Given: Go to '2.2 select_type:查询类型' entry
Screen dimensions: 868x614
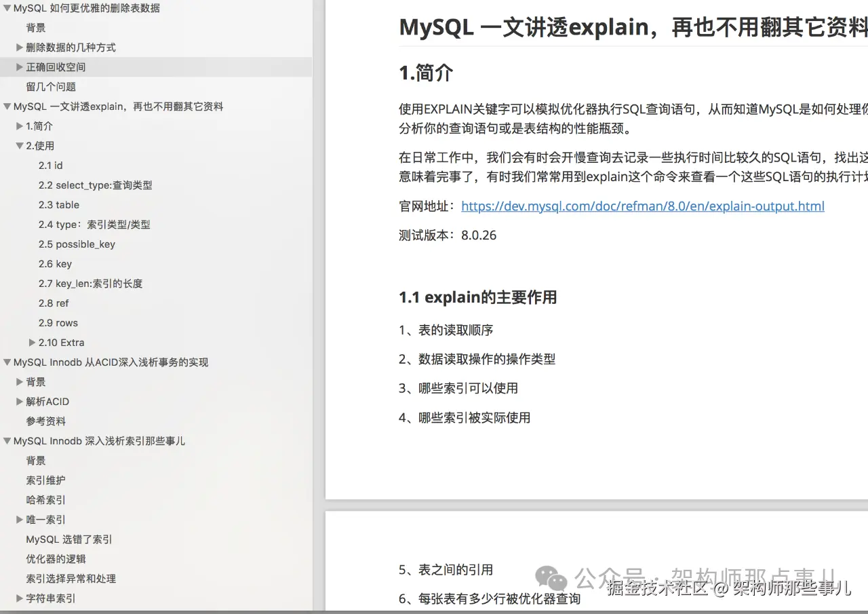Looking at the screenshot, I should tap(96, 185).
